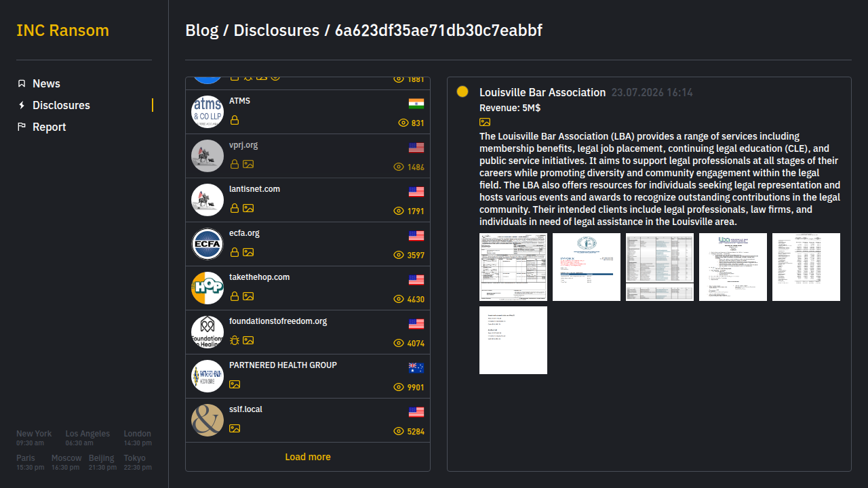Click the Moscow clock
Screen dimensions: 868x488
click(x=66, y=462)
